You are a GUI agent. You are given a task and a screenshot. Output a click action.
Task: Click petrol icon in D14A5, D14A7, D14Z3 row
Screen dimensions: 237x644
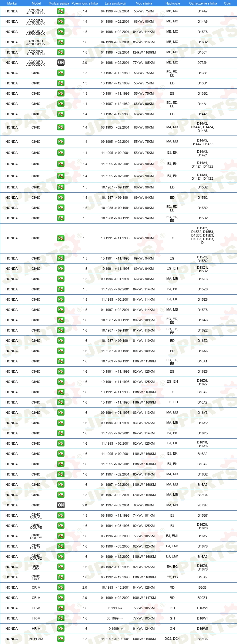(61, 142)
